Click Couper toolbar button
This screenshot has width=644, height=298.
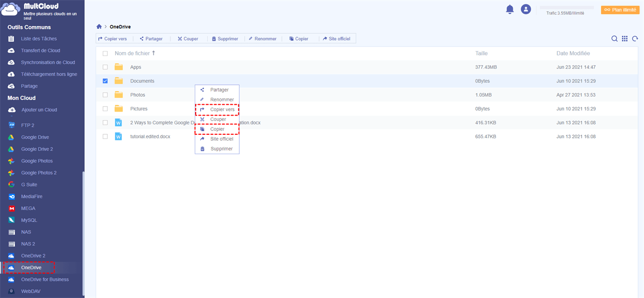coord(188,39)
